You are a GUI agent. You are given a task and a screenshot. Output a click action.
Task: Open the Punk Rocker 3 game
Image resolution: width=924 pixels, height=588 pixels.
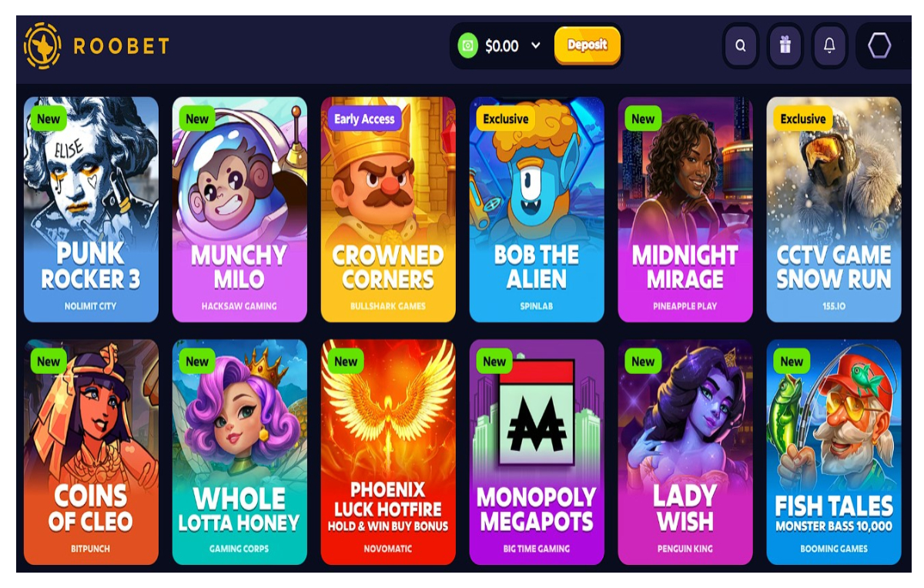pos(91,209)
